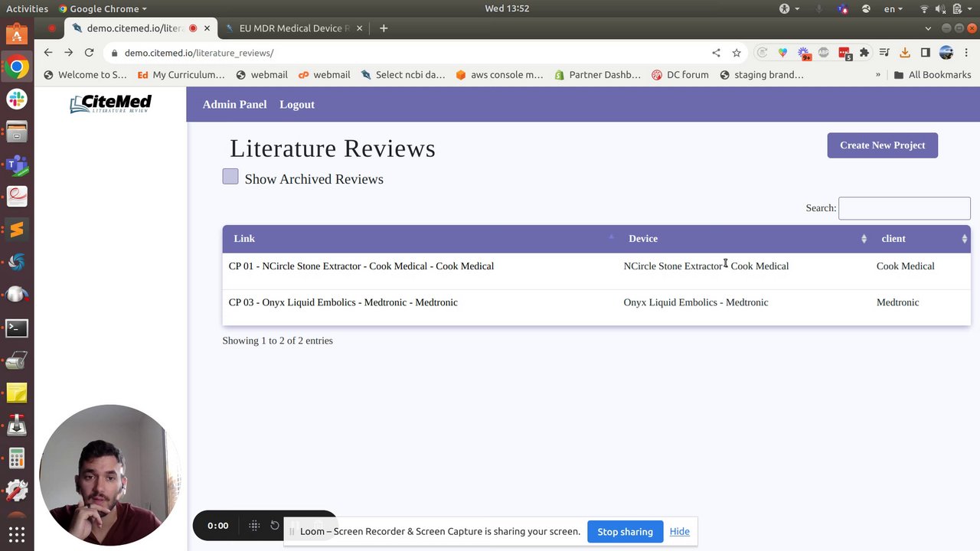The image size is (980, 551).
Task: Open the accessibility menu in the top bar
Action: 789,8
